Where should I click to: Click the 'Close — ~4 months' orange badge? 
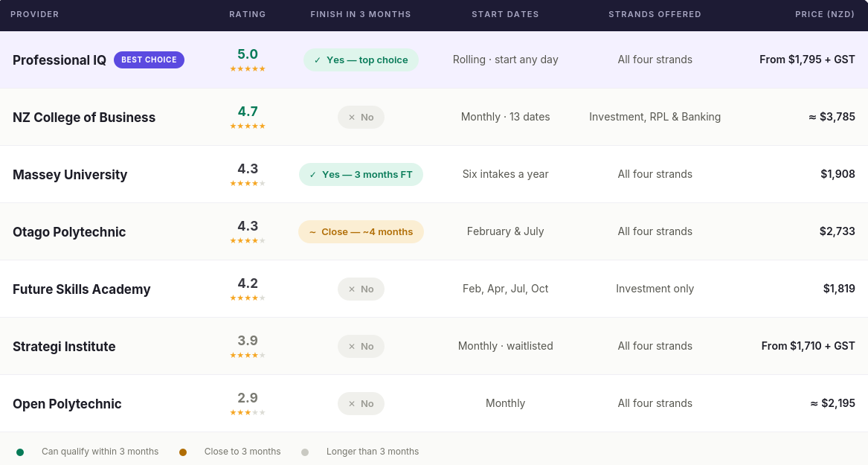(361, 232)
